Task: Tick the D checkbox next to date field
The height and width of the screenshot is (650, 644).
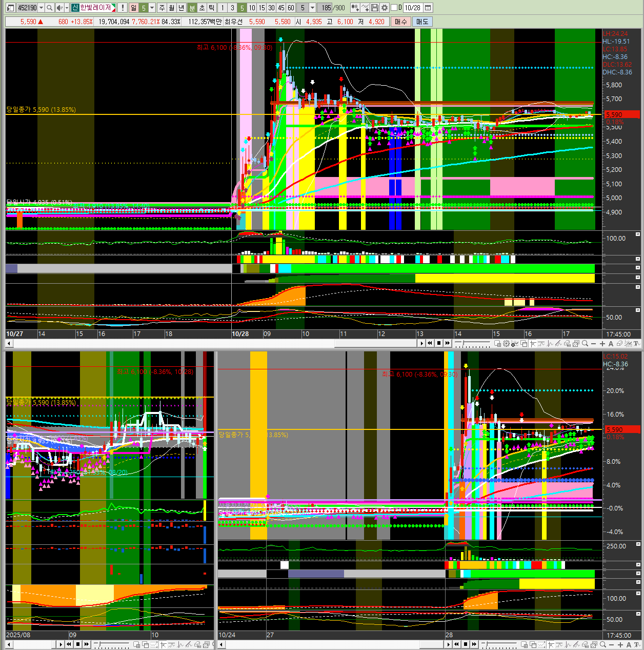Action: click(x=394, y=8)
